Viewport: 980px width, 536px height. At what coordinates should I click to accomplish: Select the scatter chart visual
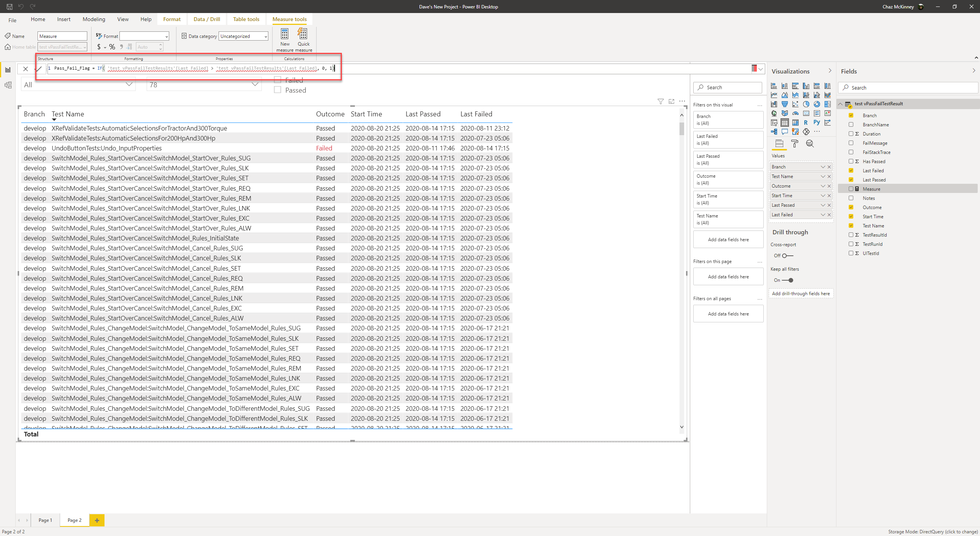point(795,104)
